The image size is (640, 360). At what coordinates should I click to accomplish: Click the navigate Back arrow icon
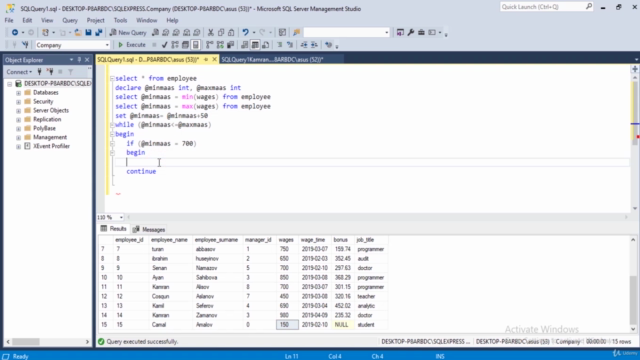(x=15, y=32)
